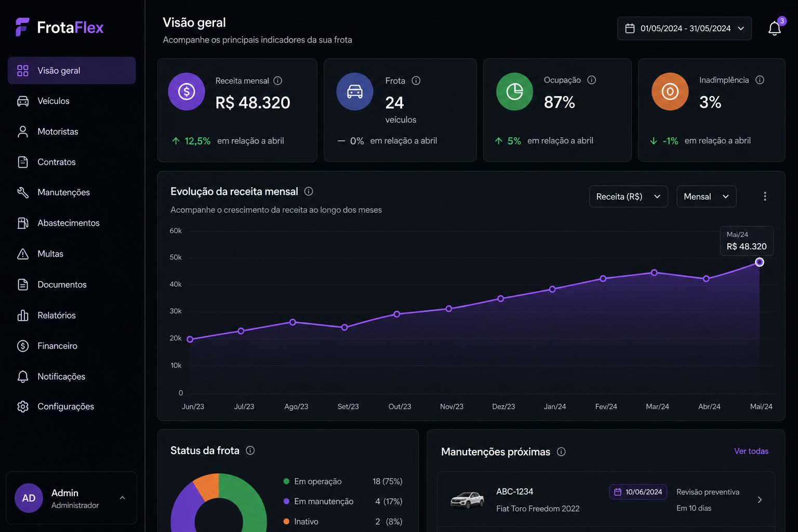Click the 12,5% growth indicator
The width and height of the screenshot is (798, 532).
[191, 141]
